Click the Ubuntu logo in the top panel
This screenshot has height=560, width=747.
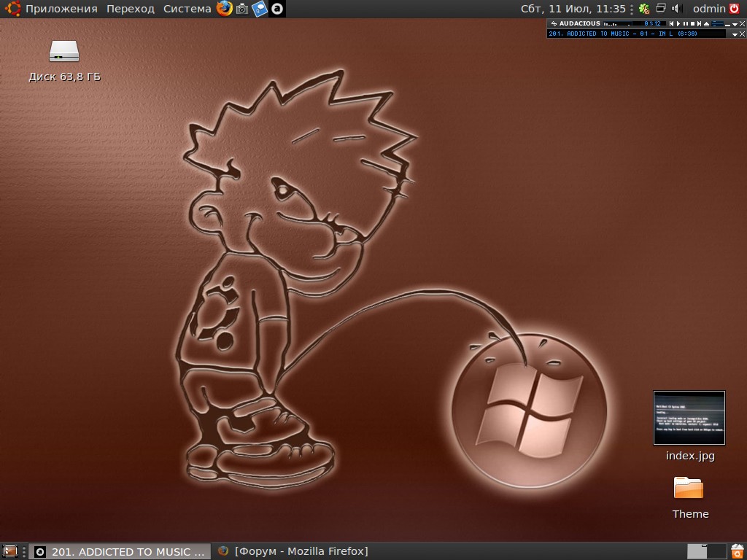click(x=12, y=9)
